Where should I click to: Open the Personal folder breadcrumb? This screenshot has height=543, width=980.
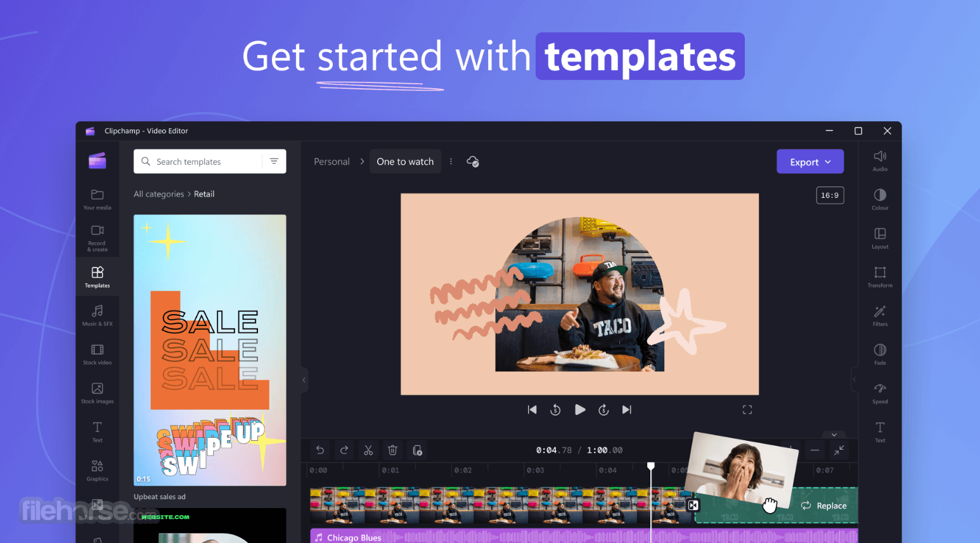(x=332, y=162)
